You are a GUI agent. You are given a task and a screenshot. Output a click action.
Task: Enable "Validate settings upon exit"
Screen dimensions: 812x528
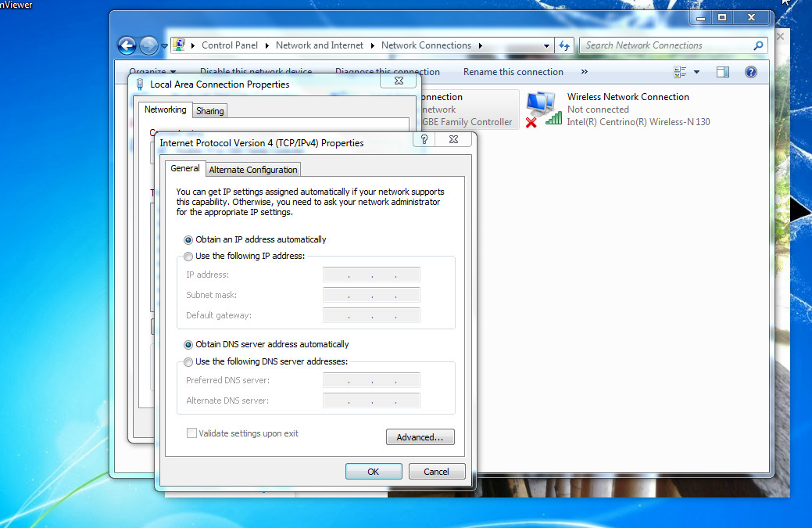click(191, 433)
